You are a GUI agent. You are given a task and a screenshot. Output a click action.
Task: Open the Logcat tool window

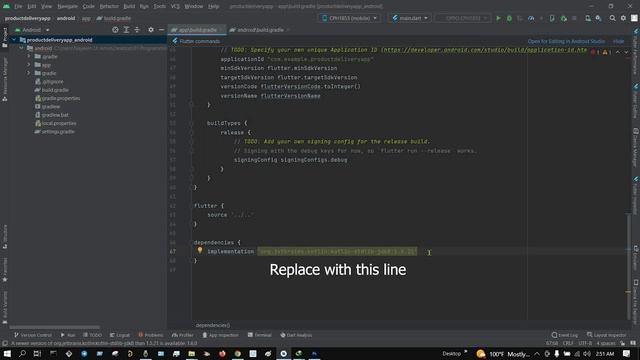(120, 335)
